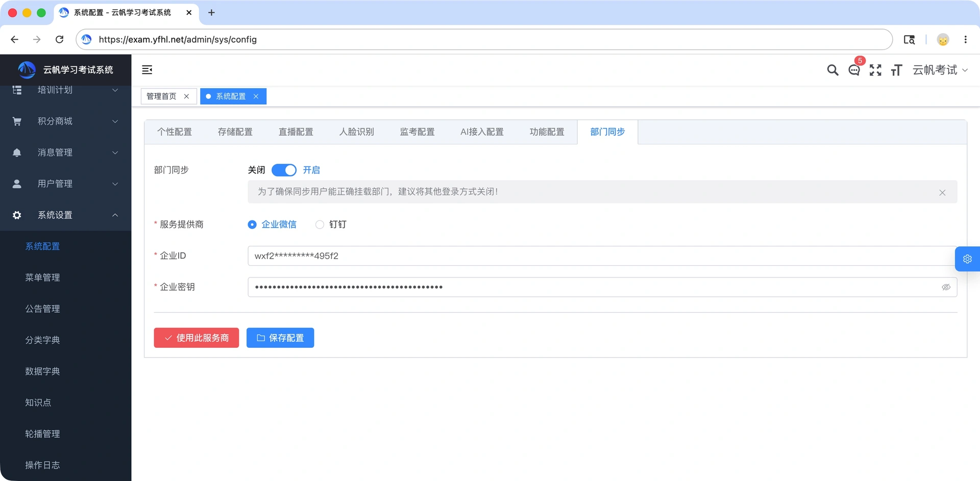This screenshot has width=980, height=481.
Task: Click the red 使用此服务商 button
Action: (x=197, y=338)
